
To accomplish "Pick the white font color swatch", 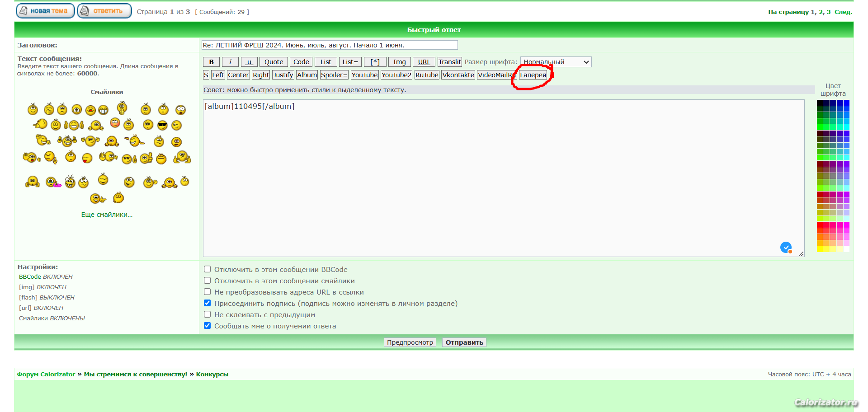I will [x=847, y=249].
